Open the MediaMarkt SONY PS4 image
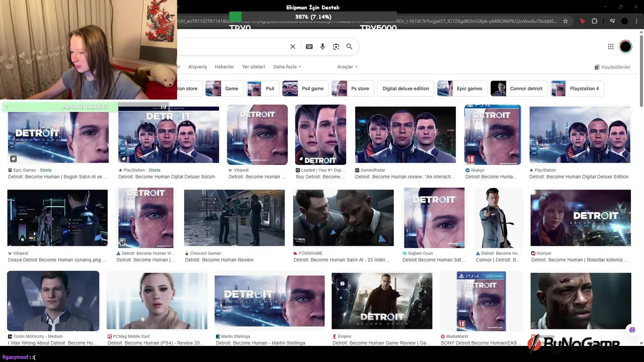Image resolution: width=644 pixels, height=362 pixels. click(x=481, y=301)
